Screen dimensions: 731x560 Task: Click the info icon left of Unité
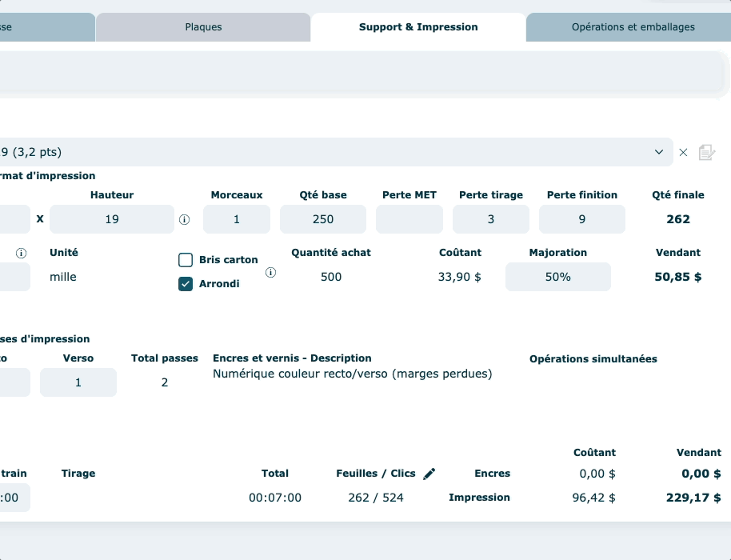[x=22, y=253]
